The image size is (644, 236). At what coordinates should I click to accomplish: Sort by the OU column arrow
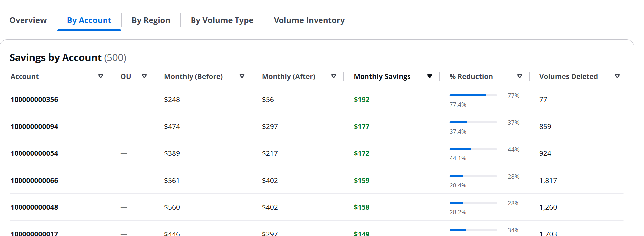pos(144,76)
